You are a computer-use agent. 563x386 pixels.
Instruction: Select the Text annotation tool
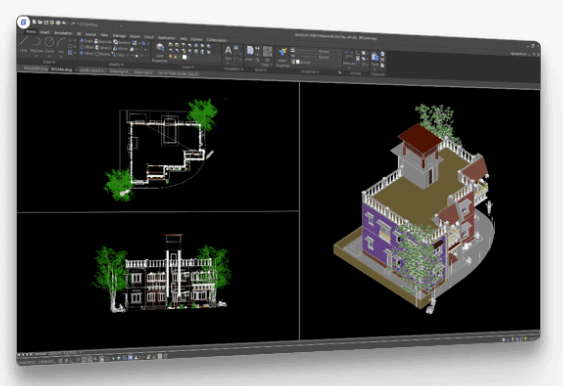tap(228, 53)
